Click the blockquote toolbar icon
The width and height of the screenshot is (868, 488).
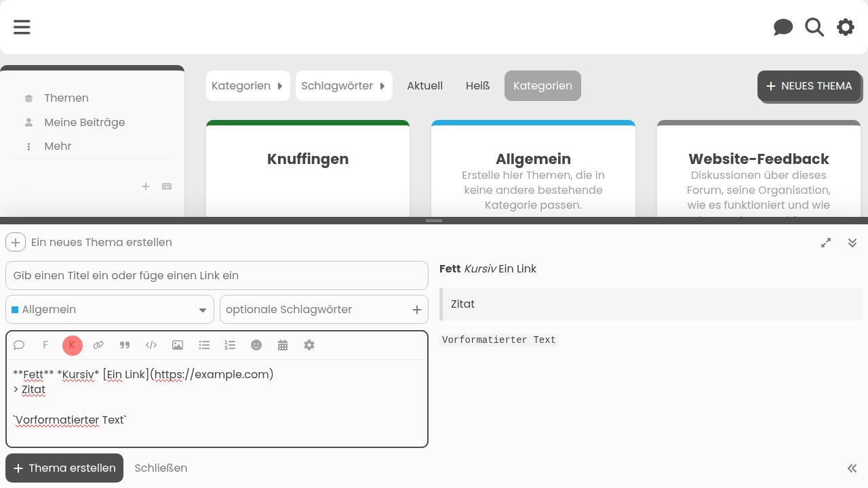click(125, 345)
